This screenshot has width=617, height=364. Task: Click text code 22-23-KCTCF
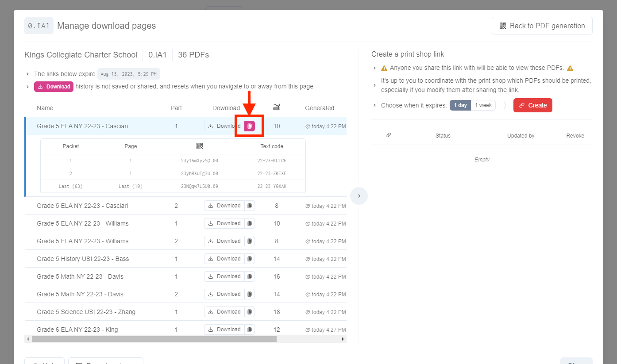pos(272,161)
